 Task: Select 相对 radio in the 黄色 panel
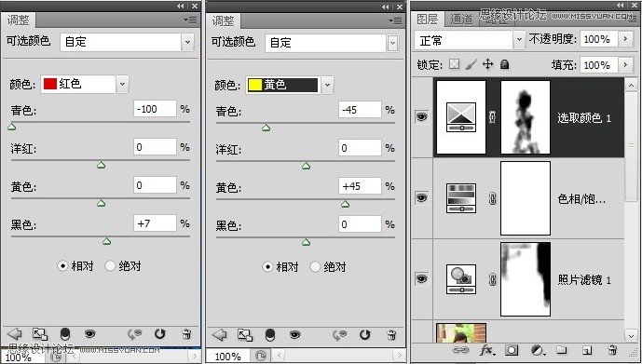pos(267,266)
